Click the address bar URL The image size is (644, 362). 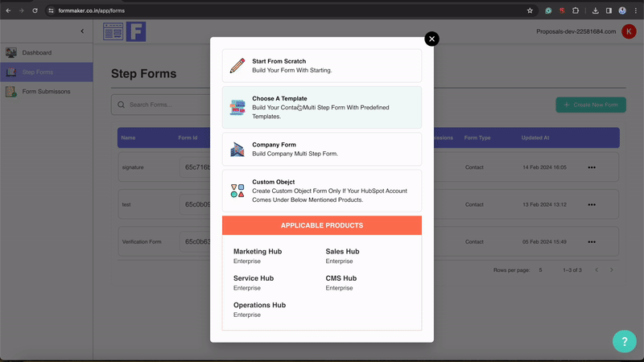(x=92, y=10)
